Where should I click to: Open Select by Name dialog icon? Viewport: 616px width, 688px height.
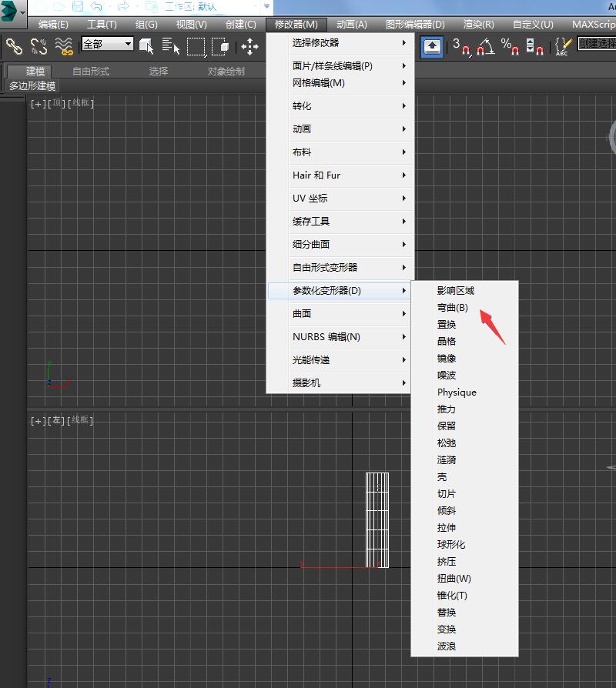pos(171,46)
